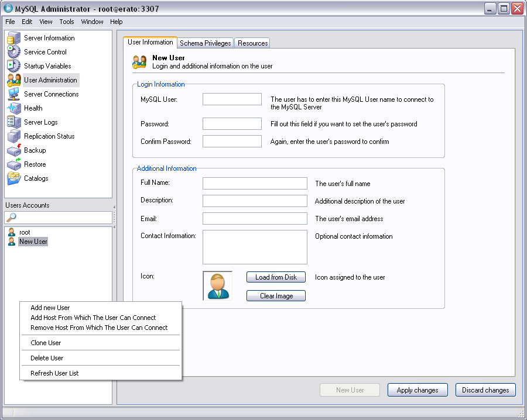Click the Service Control gear icon
The width and height of the screenshot is (527, 420).
tap(14, 52)
